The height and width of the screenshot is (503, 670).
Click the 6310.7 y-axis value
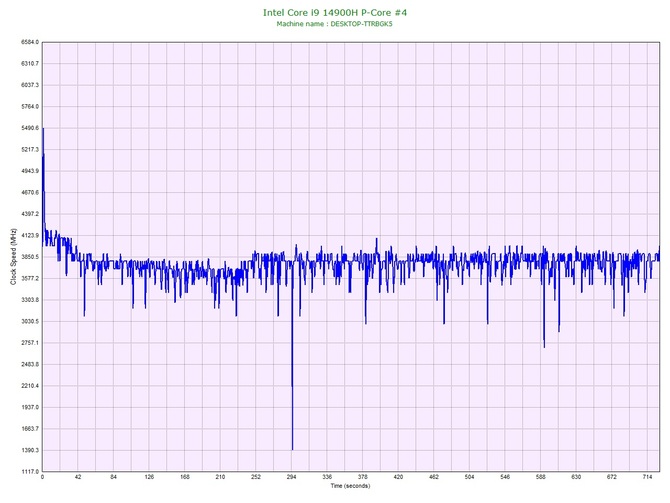(30, 64)
